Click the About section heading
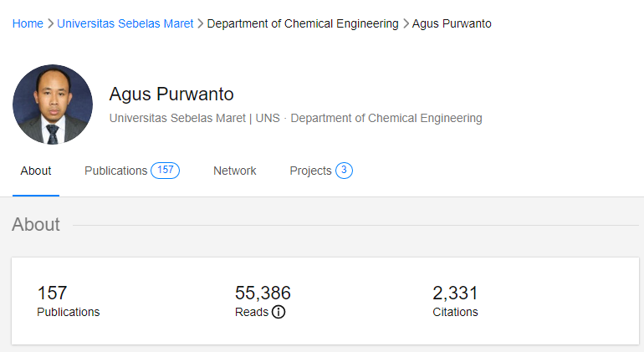 click(x=36, y=224)
